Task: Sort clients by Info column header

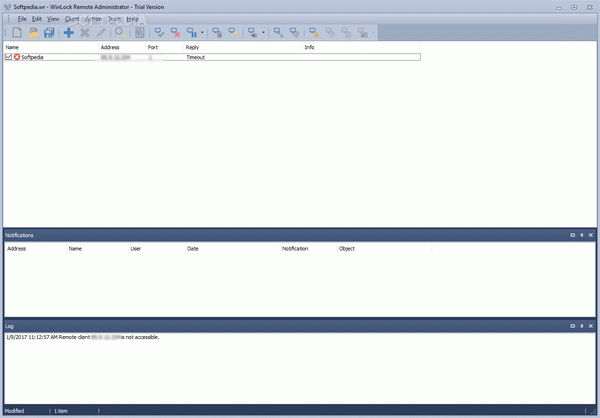Action: 362,47
